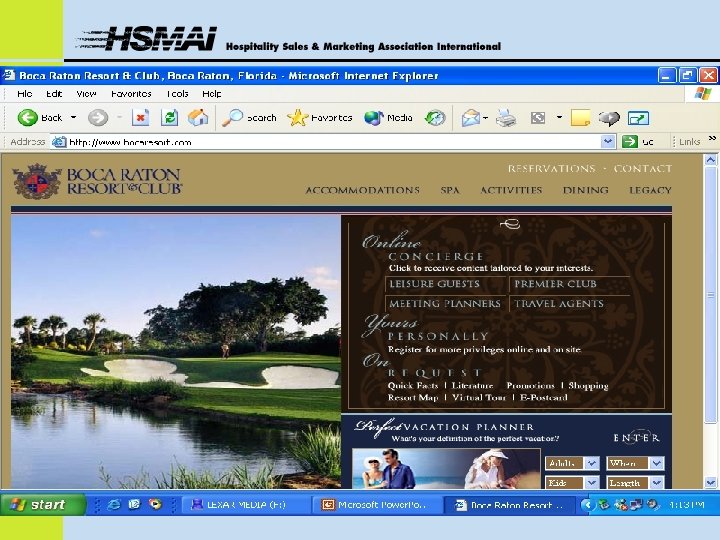Go to the Home page icon
This screenshot has width=720, height=540.
(198, 118)
